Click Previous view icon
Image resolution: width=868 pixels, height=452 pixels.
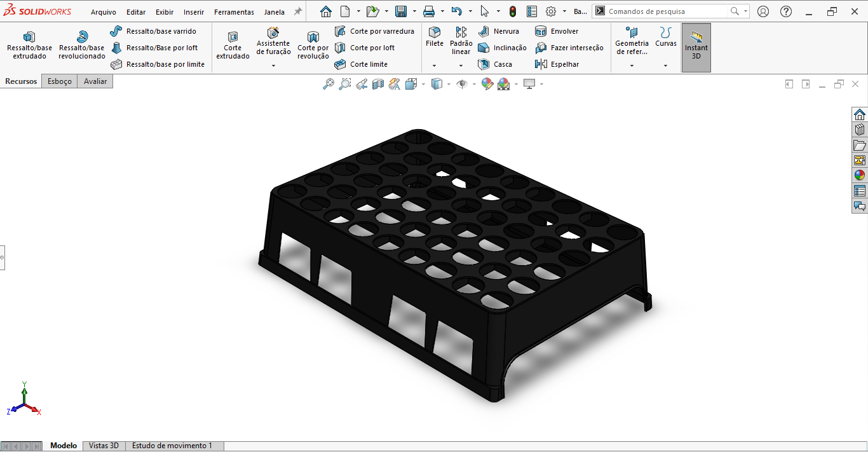(x=362, y=84)
